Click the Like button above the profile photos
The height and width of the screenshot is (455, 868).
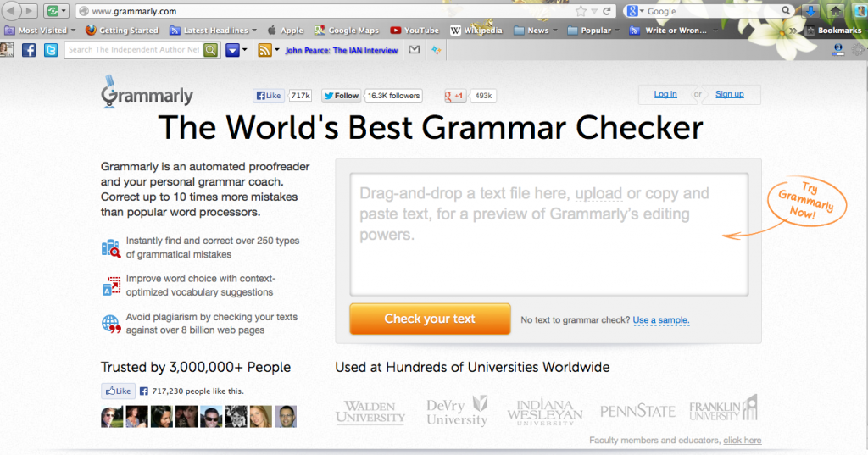click(x=118, y=391)
